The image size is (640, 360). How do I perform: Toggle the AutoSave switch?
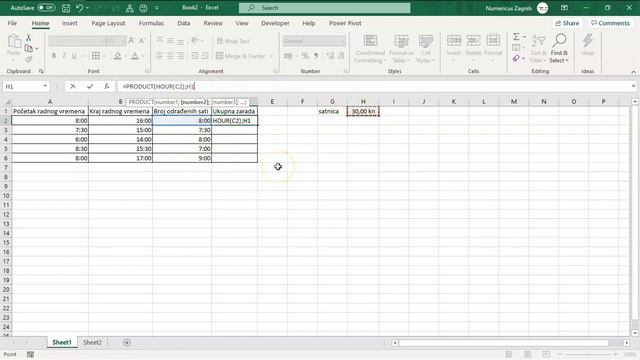46,8
